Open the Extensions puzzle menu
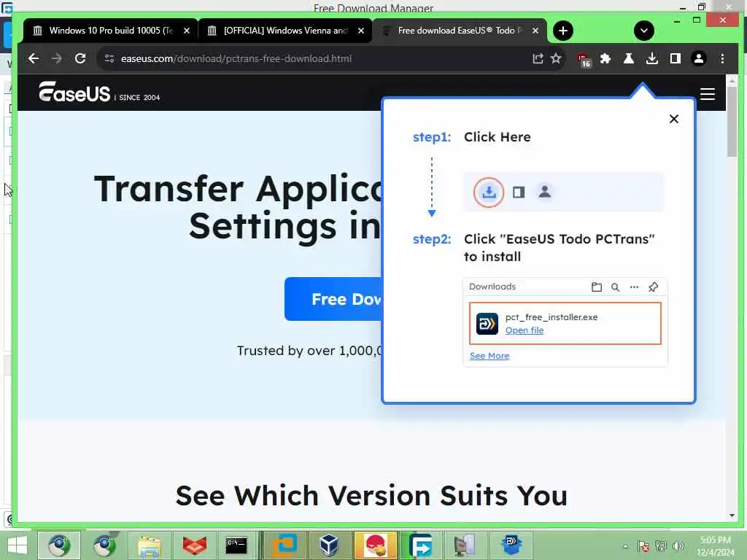Viewport: 747px width, 560px height. point(605,58)
